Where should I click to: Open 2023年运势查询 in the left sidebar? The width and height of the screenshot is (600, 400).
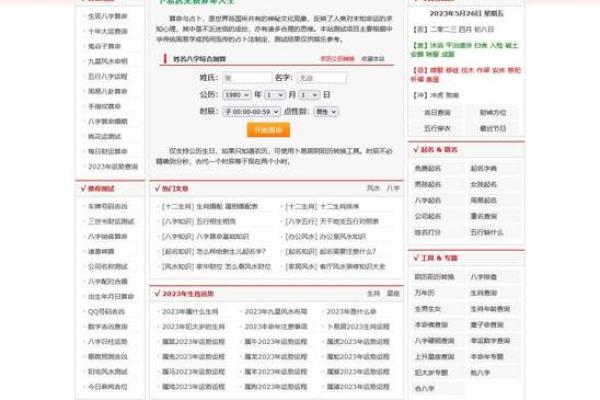pos(113,166)
